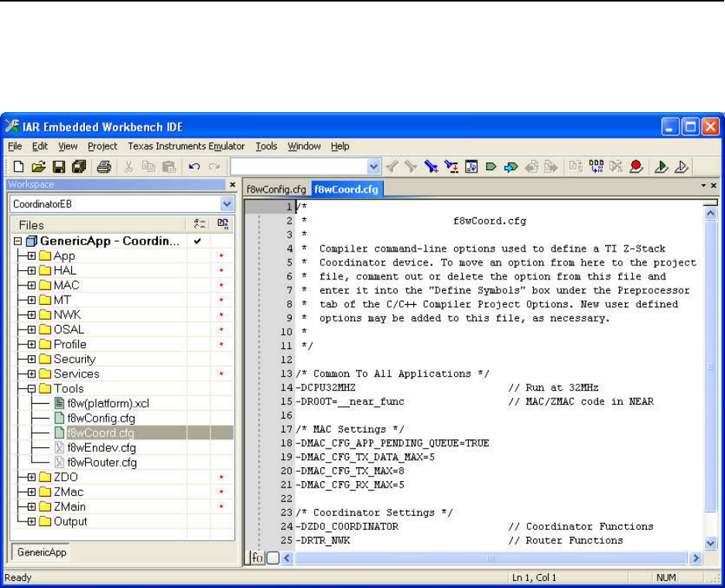
Task: Switch to the f8wConfig.cfg editor tab
Action: pos(275,189)
